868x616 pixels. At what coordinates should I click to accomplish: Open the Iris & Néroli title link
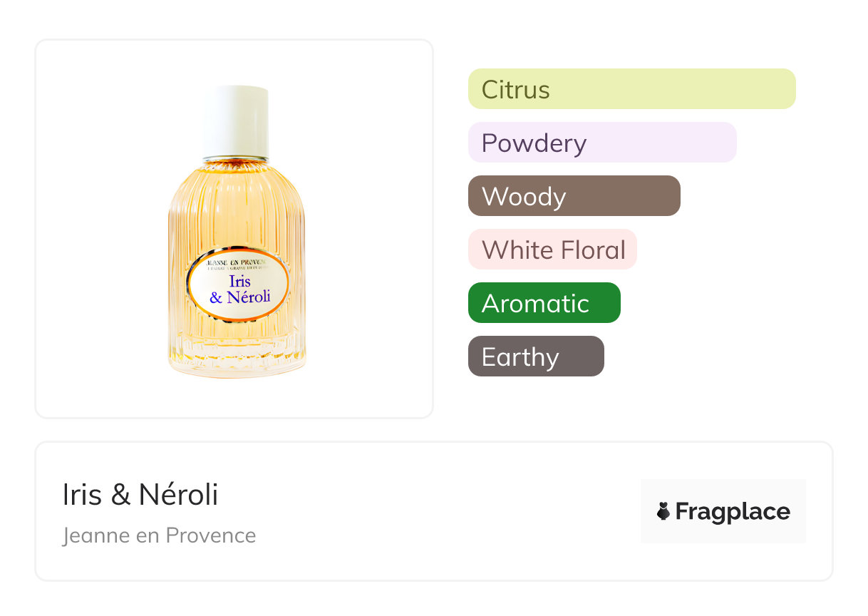pos(140,495)
